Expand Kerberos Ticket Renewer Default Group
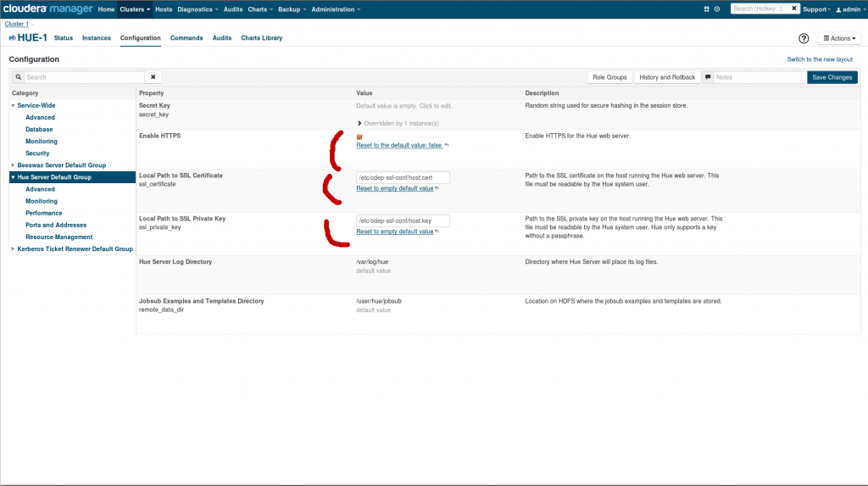 (x=13, y=249)
